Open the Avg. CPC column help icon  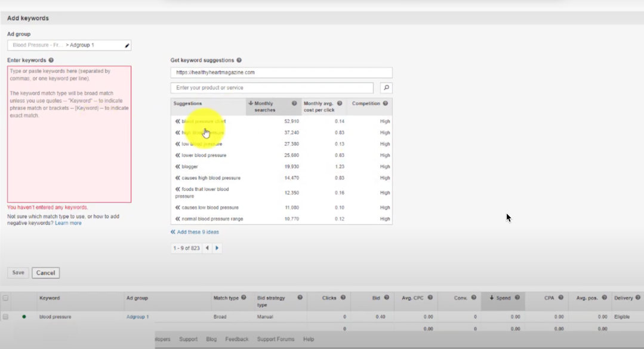point(430,298)
